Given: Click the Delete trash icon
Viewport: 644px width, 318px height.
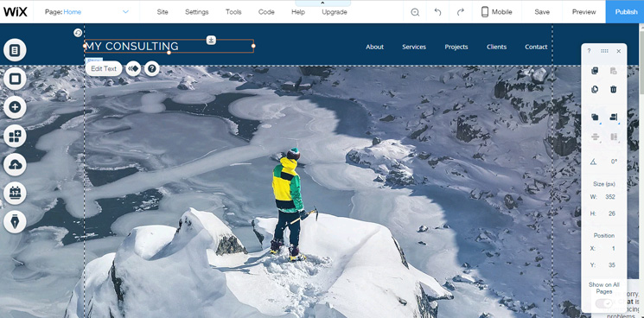Looking at the screenshot, I should pos(614,89).
